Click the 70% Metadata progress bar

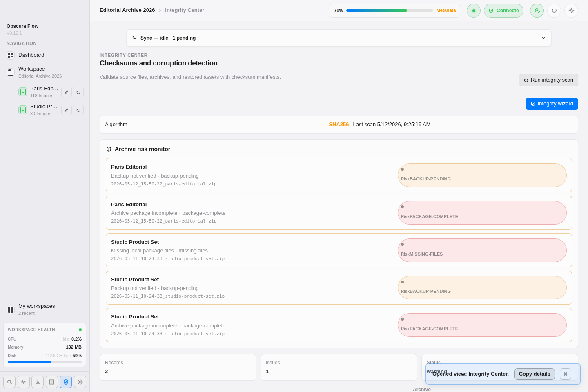click(x=390, y=11)
